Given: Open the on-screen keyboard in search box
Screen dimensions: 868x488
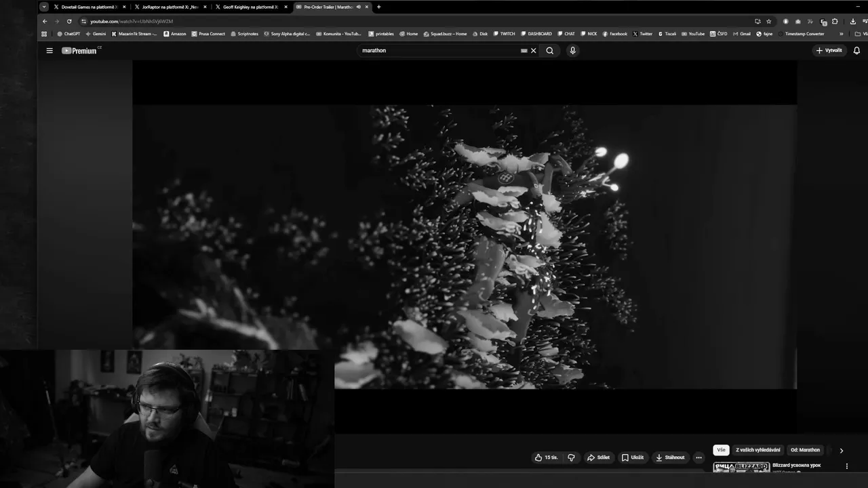Looking at the screenshot, I should pyautogui.click(x=524, y=51).
